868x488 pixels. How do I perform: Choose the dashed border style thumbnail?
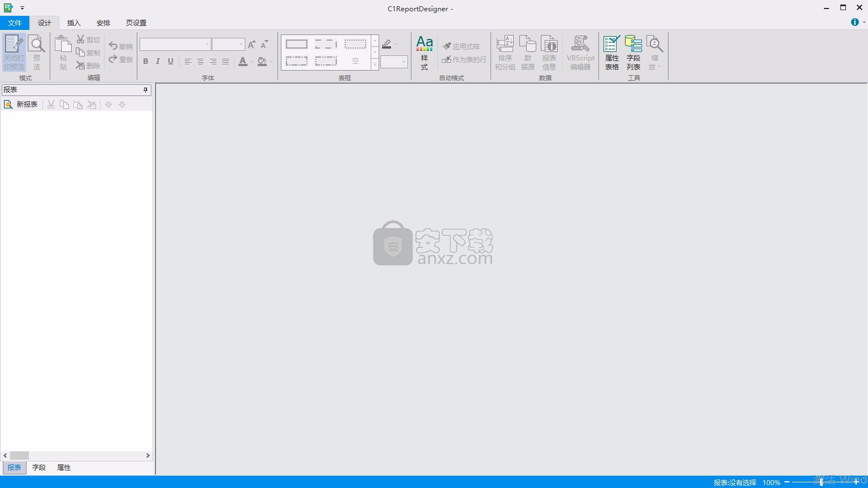tap(326, 44)
